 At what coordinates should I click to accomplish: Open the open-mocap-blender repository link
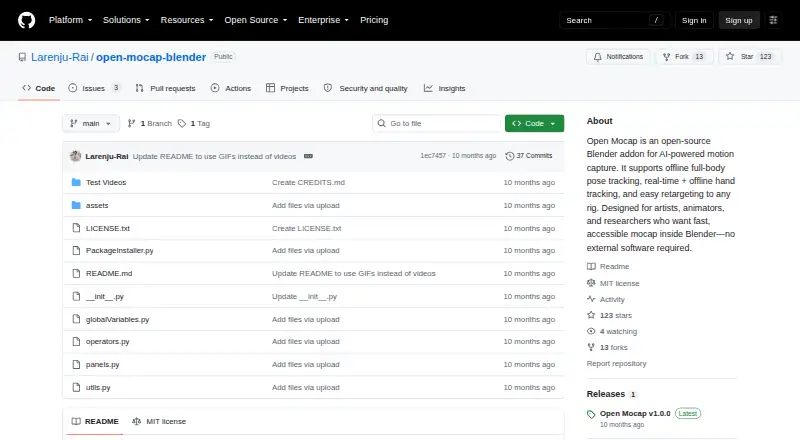(x=151, y=57)
